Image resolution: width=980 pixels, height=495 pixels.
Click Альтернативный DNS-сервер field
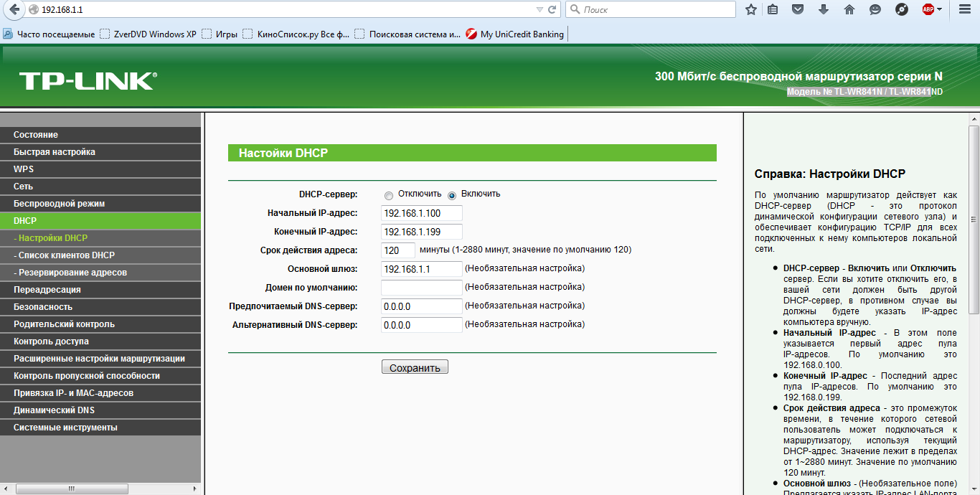422,325
